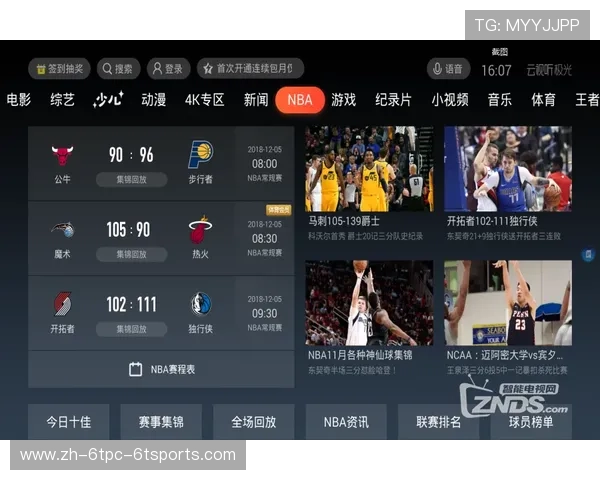
Task: Click the 体育会员 badge on Magic game
Action: [x=279, y=209]
